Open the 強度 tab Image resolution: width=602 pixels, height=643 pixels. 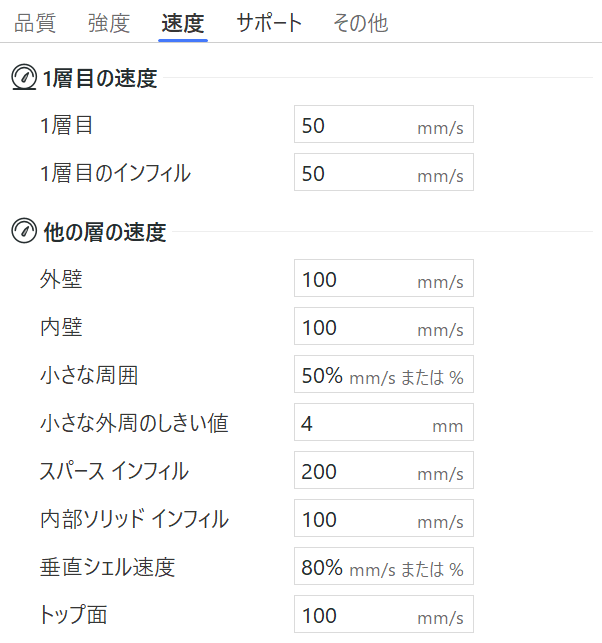coord(108,23)
